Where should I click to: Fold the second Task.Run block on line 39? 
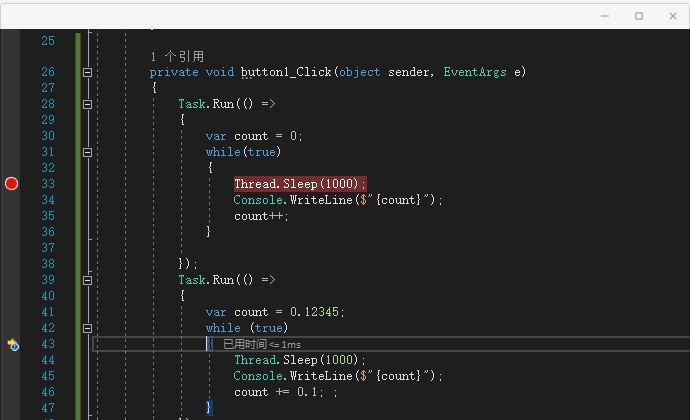tap(87, 280)
